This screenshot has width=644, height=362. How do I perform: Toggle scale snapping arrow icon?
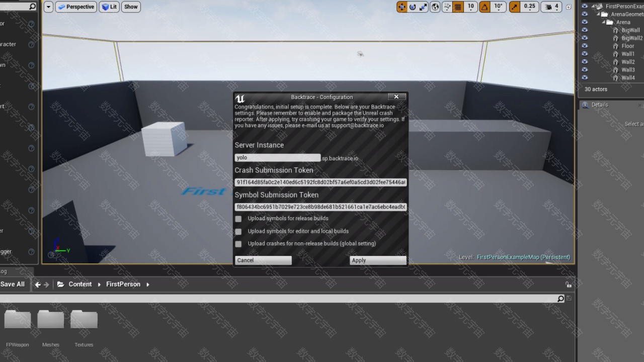click(x=514, y=7)
